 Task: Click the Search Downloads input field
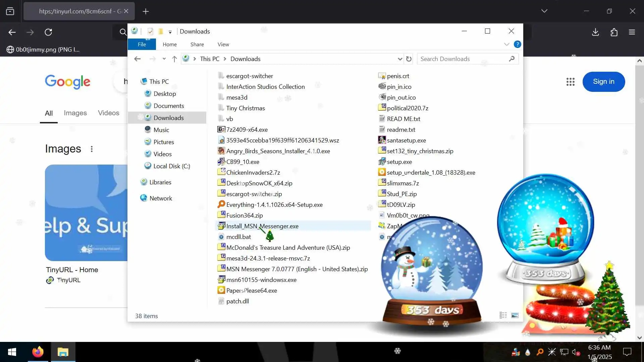(463, 59)
